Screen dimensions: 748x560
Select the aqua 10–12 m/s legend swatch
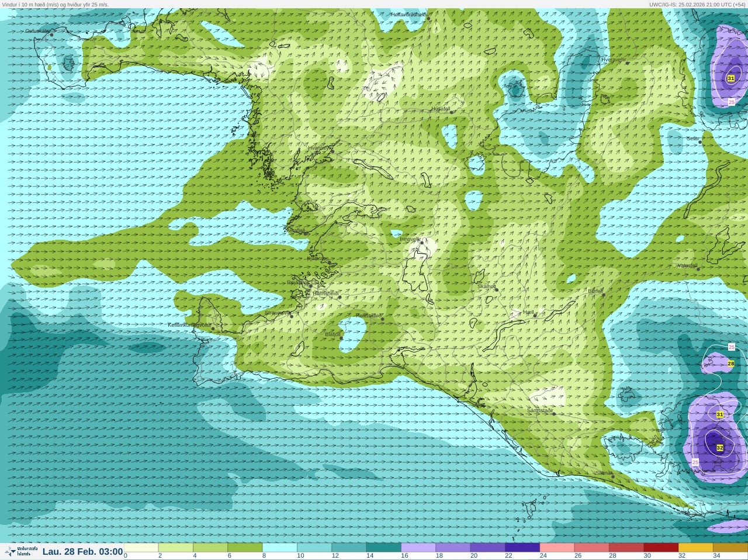point(314,548)
